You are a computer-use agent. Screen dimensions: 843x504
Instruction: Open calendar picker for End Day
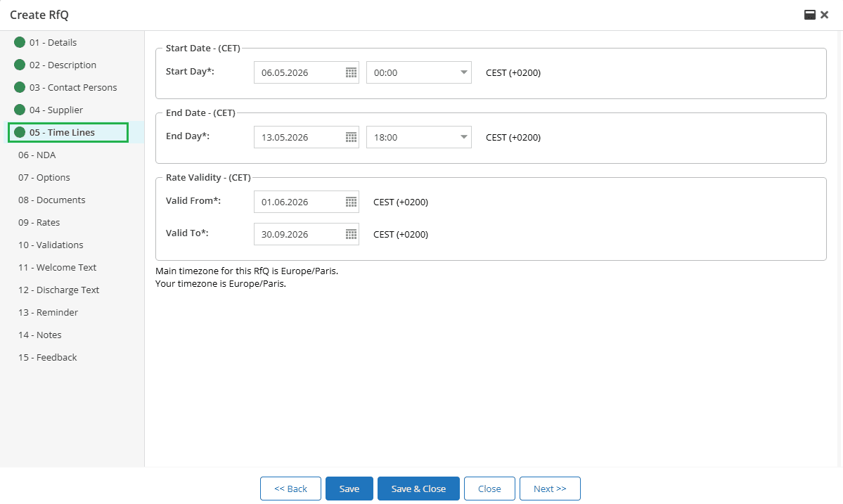tap(351, 137)
